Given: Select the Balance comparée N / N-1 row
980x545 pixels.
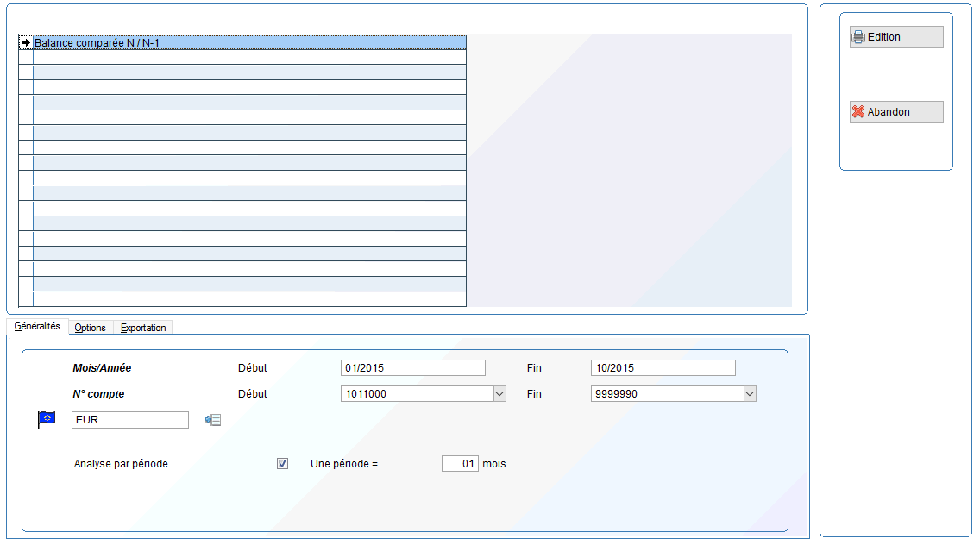Looking at the screenshot, I should pyautogui.click(x=248, y=42).
